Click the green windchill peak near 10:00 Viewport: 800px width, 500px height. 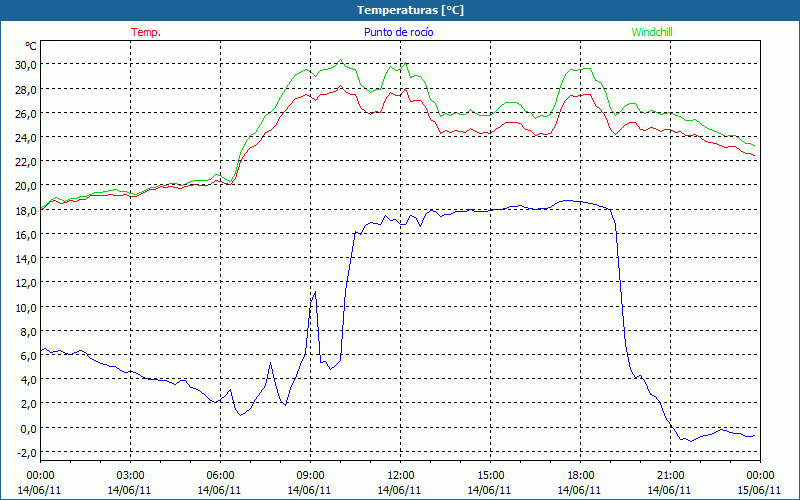(341, 60)
